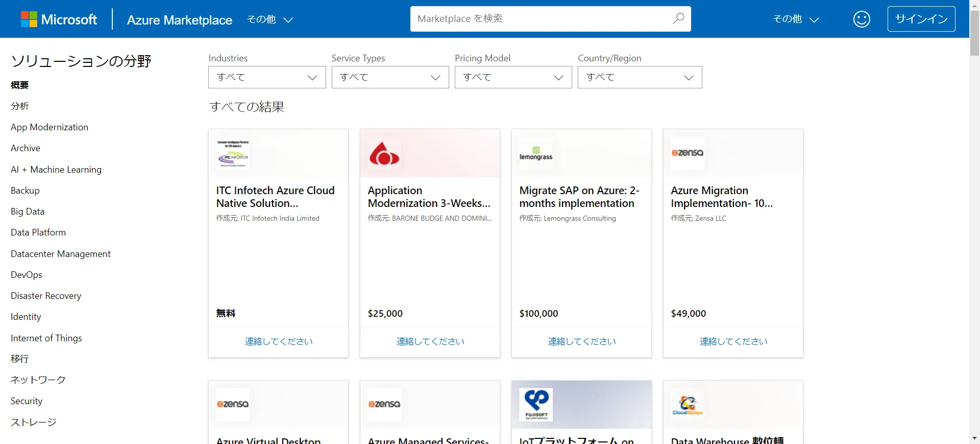Click the $25,000 price text
This screenshot has width=980, height=444.
(x=385, y=314)
